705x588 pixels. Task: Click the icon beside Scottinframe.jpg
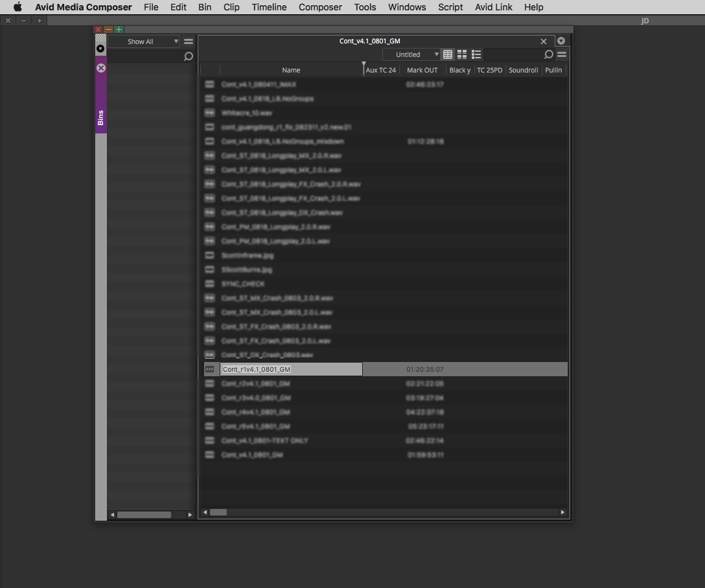(209, 255)
